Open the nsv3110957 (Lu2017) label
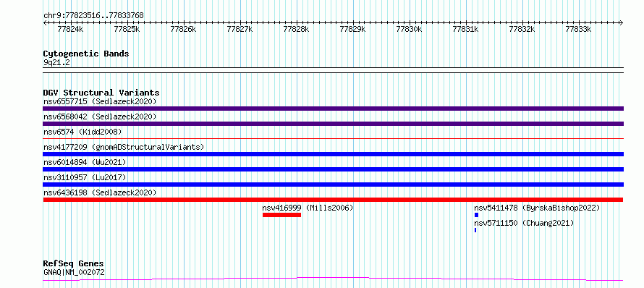 pos(85,177)
